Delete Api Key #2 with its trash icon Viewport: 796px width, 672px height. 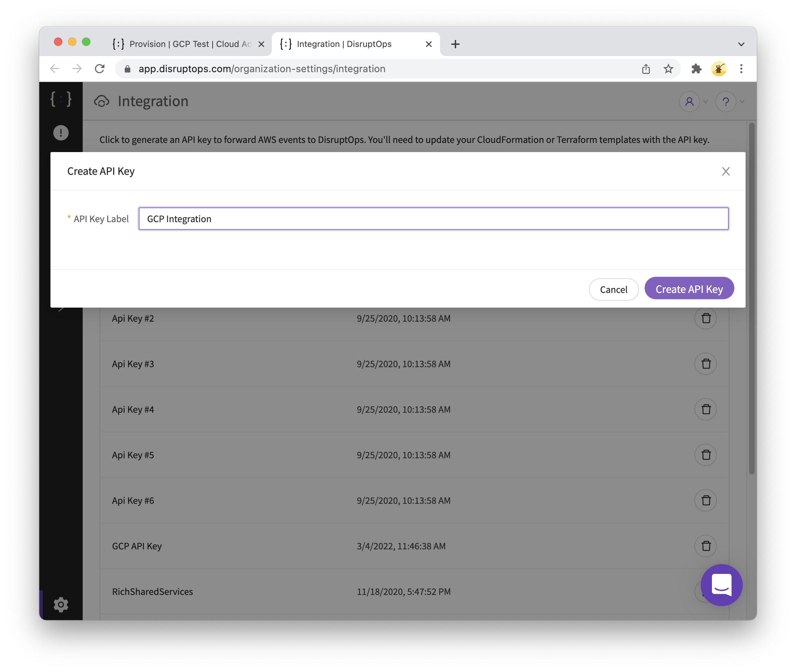tap(706, 318)
